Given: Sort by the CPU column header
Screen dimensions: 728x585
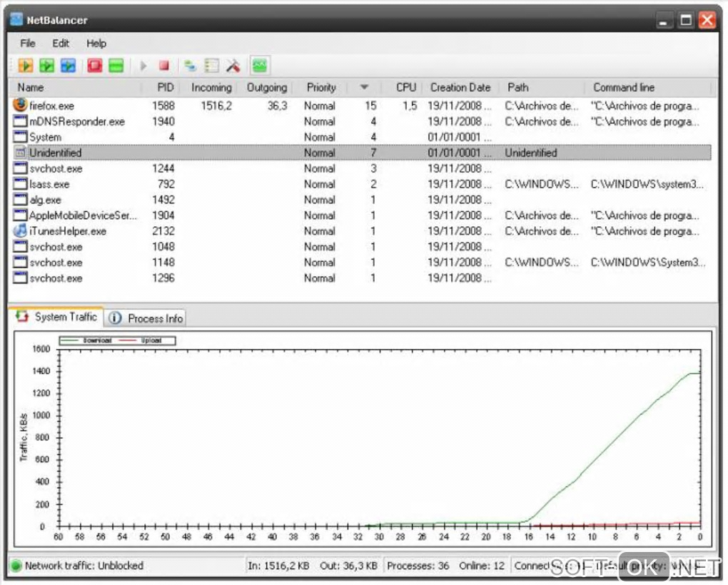Looking at the screenshot, I should click(x=402, y=87).
